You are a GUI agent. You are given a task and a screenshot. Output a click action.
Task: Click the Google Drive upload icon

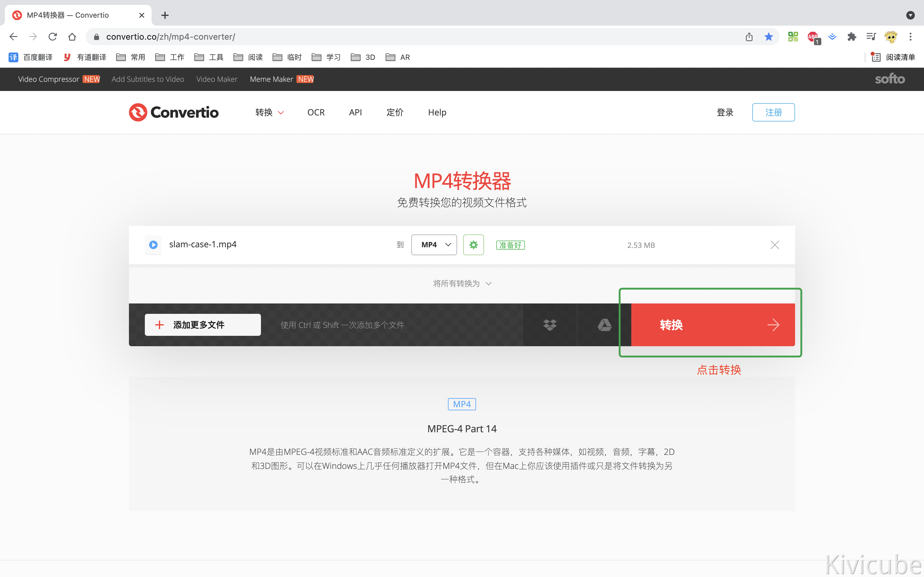tap(604, 325)
